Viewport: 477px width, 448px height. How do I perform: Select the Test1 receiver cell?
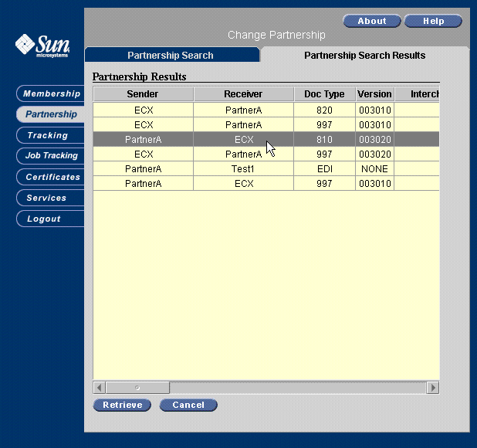click(244, 168)
